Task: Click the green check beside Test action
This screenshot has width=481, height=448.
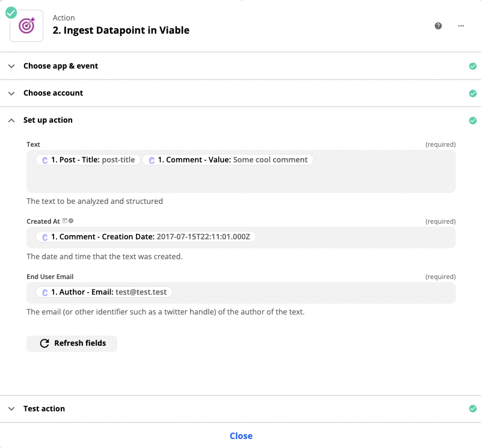Action: (x=473, y=409)
